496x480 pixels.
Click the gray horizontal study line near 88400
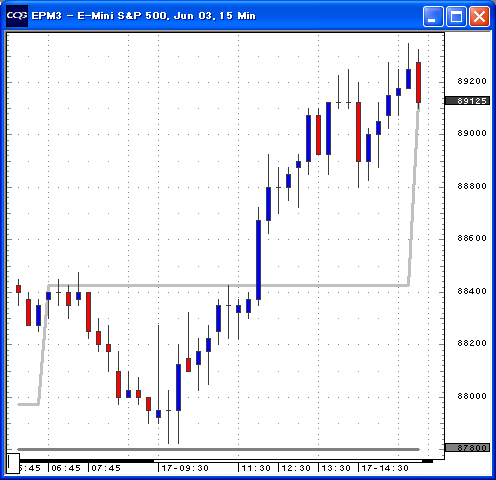tap(228, 285)
